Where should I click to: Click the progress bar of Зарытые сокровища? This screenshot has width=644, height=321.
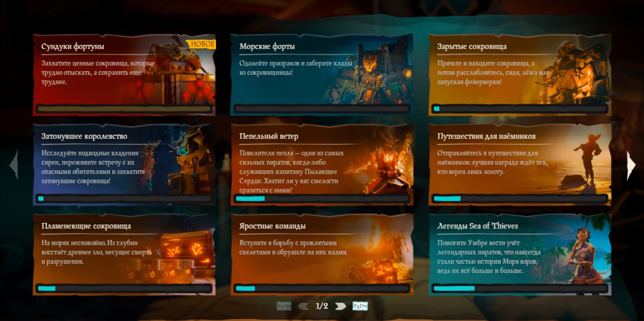[520, 109]
